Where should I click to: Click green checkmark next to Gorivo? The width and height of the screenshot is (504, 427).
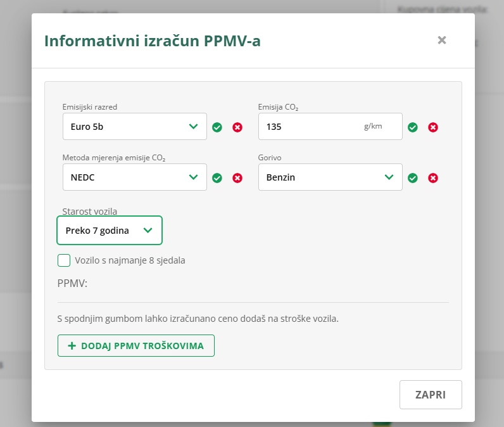(x=413, y=178)
